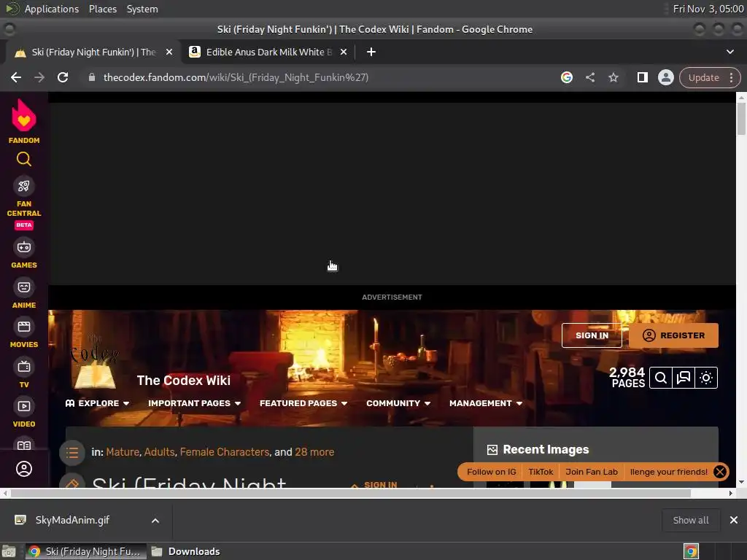Close the downloads bar
This screenshot has height=560, width=747.
(x=734, y=520)
